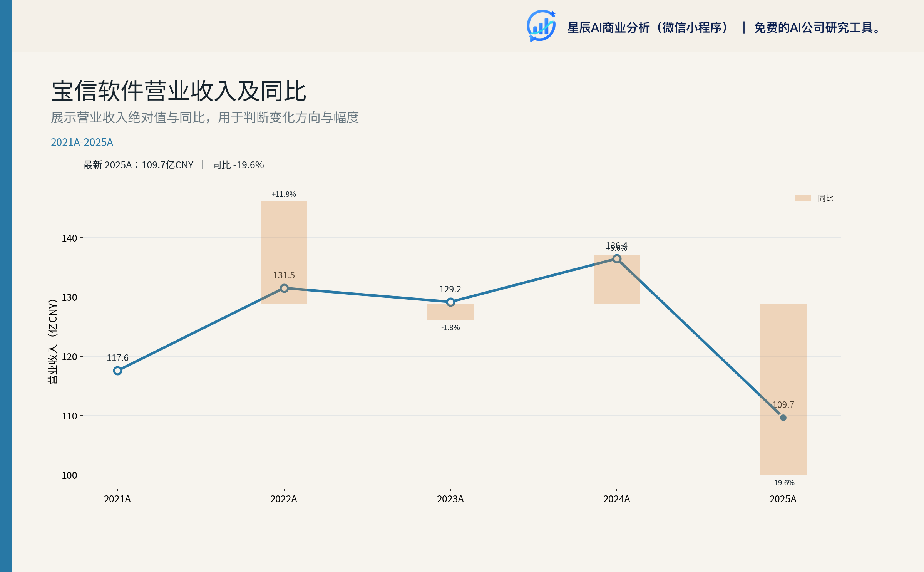Click the 2023A line data point marker

pyautogui.click(x=450, y=302)
